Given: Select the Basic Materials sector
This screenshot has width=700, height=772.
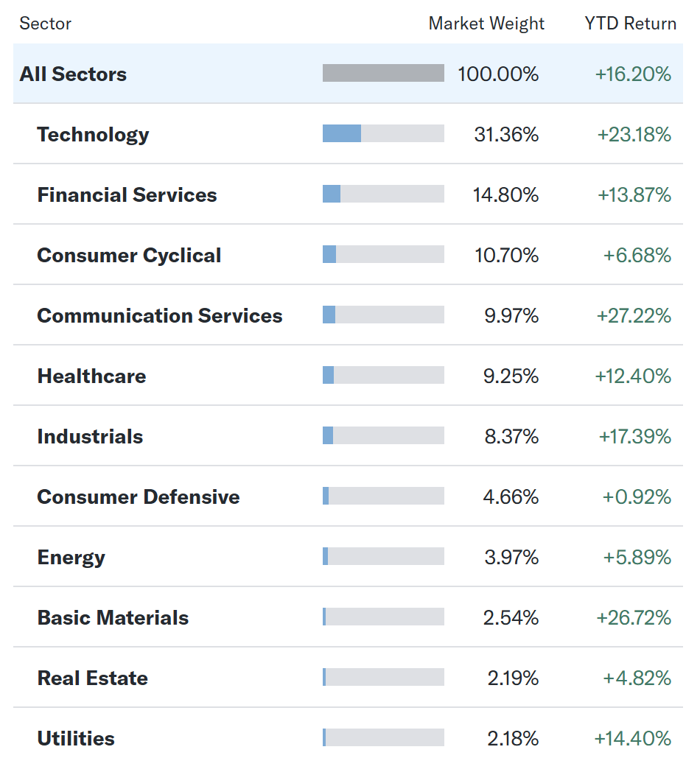Looking at the screenshot, I should (x=113, y=617).
